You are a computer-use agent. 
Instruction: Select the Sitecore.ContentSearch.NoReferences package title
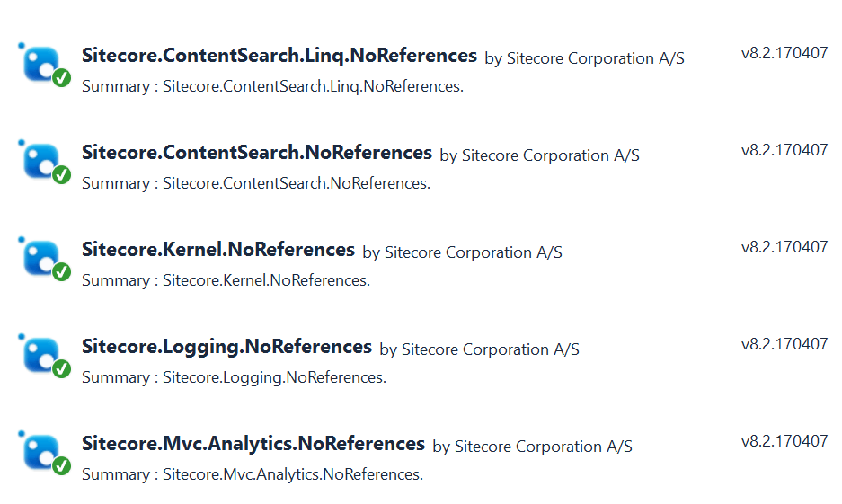pos(256,153)
